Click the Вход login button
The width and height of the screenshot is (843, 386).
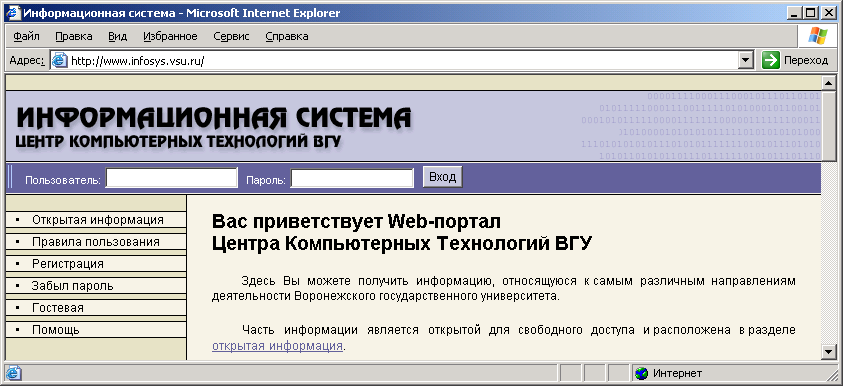pos(442,177)
